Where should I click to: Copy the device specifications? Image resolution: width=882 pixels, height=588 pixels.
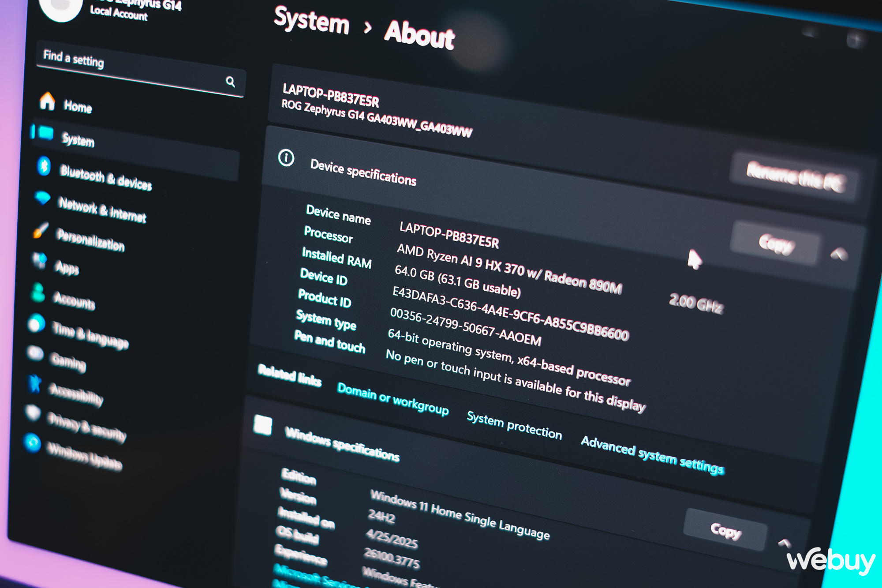[776, 243]
